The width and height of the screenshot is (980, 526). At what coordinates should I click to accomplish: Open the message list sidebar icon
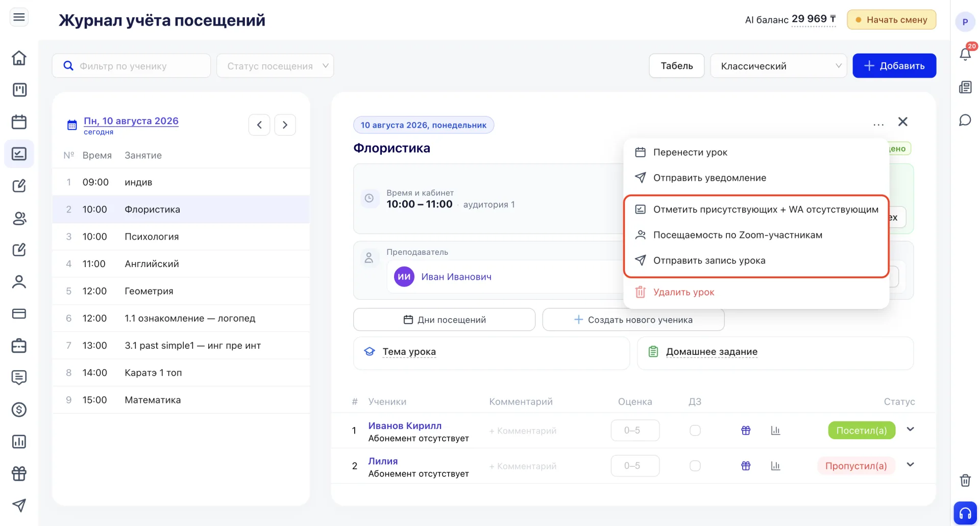point(19,377)
